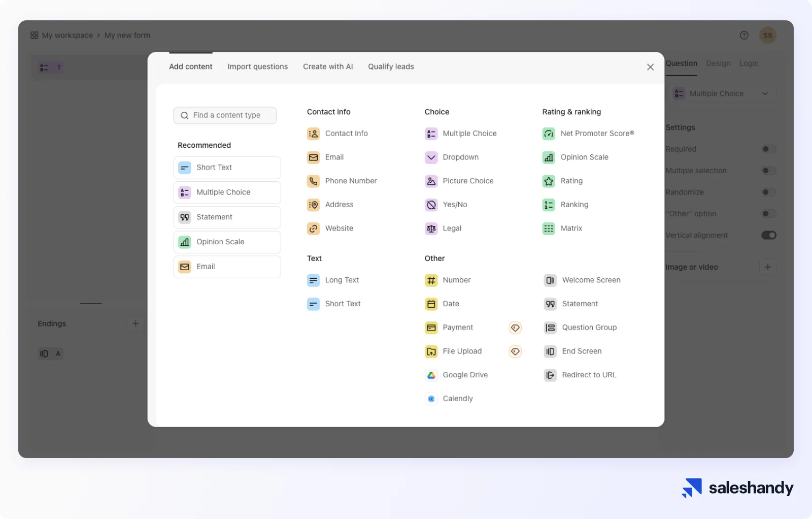Disable the Vertical alignment toggle
This screenshot has height=519, width=812.
(768, 235)
